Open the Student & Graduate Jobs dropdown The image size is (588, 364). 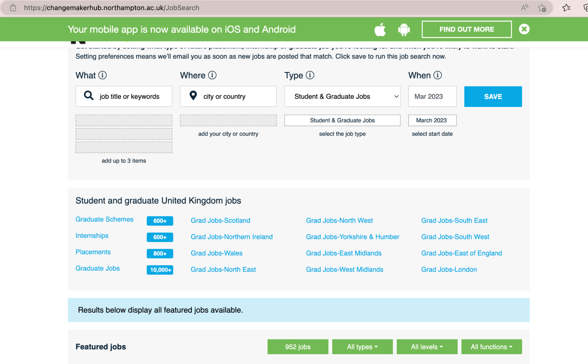pos(342,96)
